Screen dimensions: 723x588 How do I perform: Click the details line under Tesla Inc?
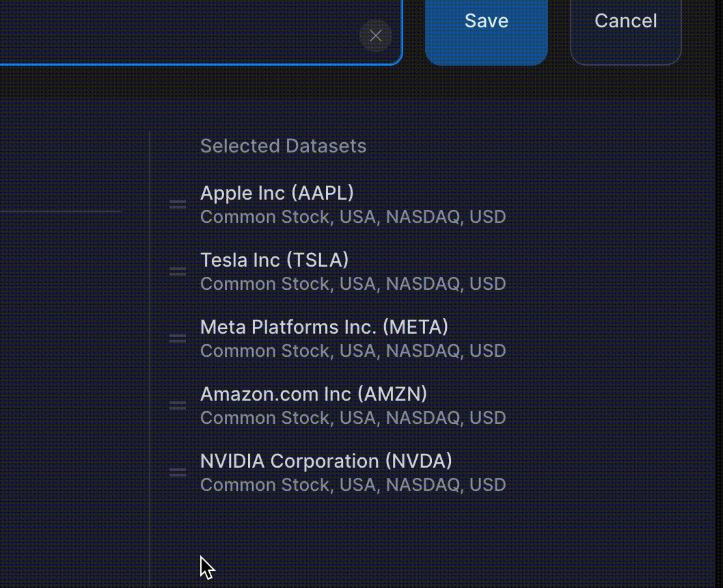[x=353, y=284]
